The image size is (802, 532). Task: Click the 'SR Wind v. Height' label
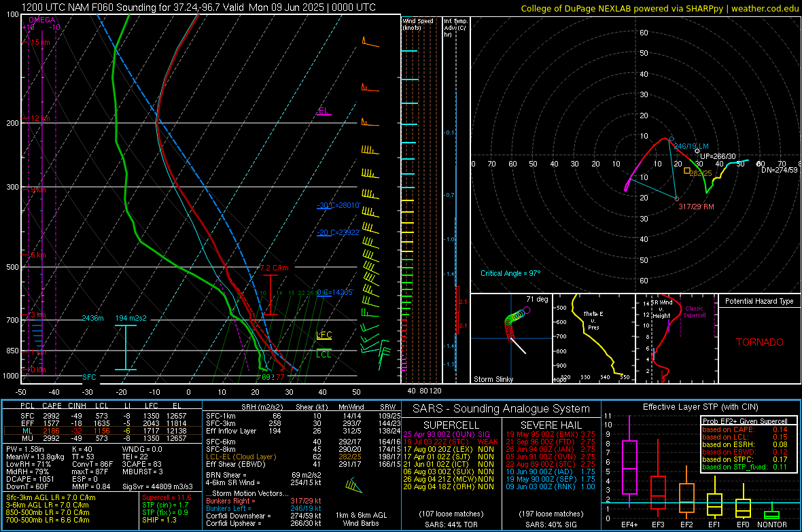coord(661,309)
